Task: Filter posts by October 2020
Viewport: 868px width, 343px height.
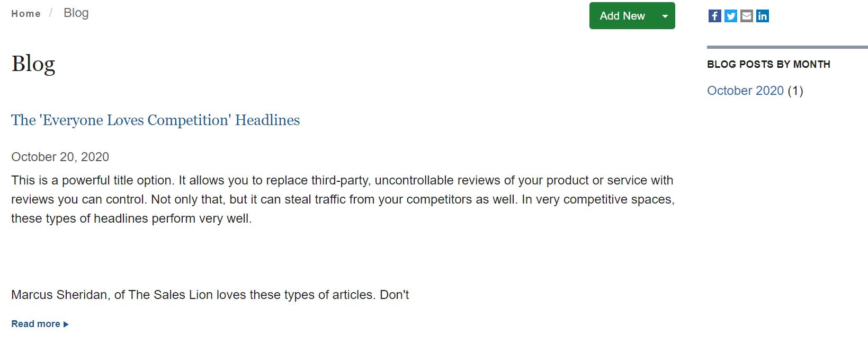Action: tap(745, 91)
